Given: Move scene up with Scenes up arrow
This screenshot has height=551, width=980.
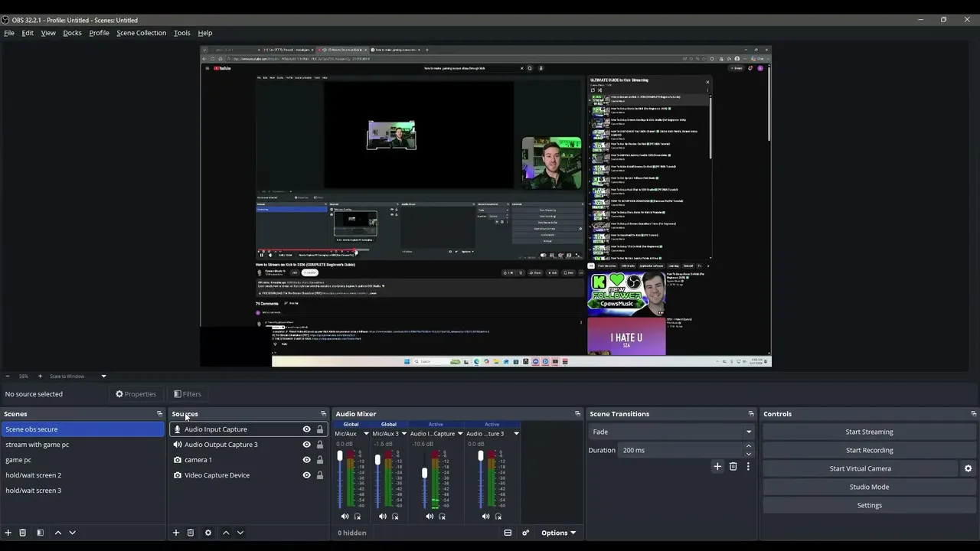Looking at the screenshot, I should [x=57, y=533].
